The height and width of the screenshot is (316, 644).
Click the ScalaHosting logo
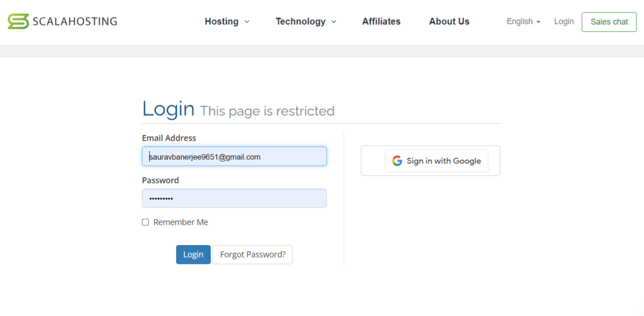point(62,21)
